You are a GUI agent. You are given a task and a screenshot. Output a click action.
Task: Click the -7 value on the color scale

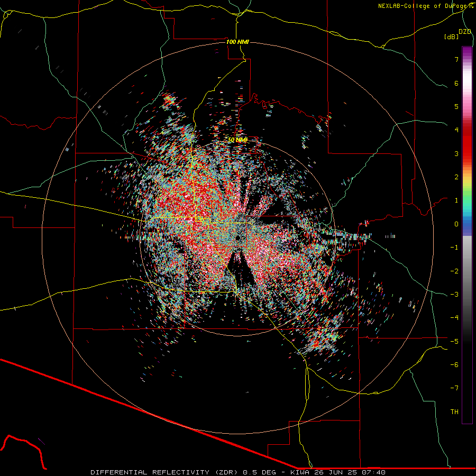click(454, 388)
